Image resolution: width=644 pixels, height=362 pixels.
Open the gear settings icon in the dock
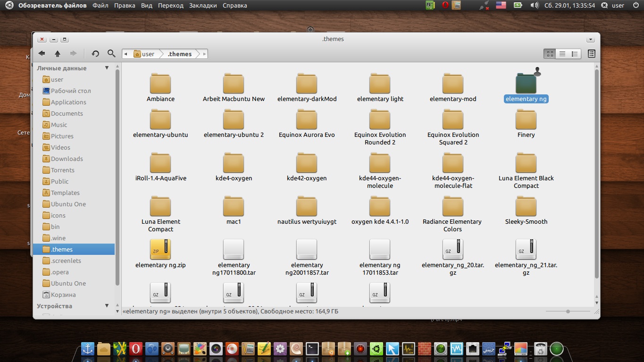280,349
